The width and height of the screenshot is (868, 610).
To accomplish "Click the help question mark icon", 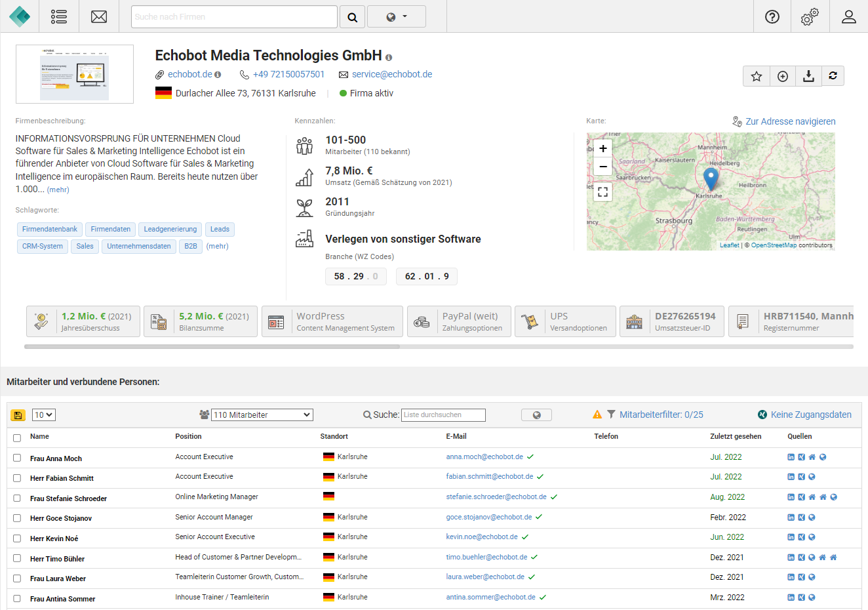I will click(772, 16).
